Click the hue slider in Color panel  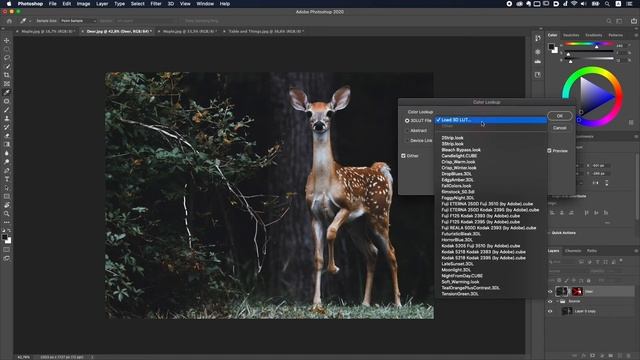589,44
